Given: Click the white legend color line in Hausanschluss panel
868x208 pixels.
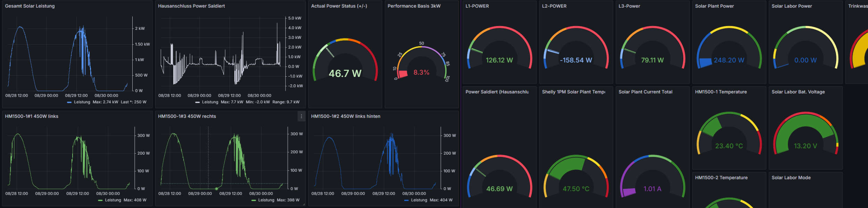Looking at the screenshot, I should 198,102.
